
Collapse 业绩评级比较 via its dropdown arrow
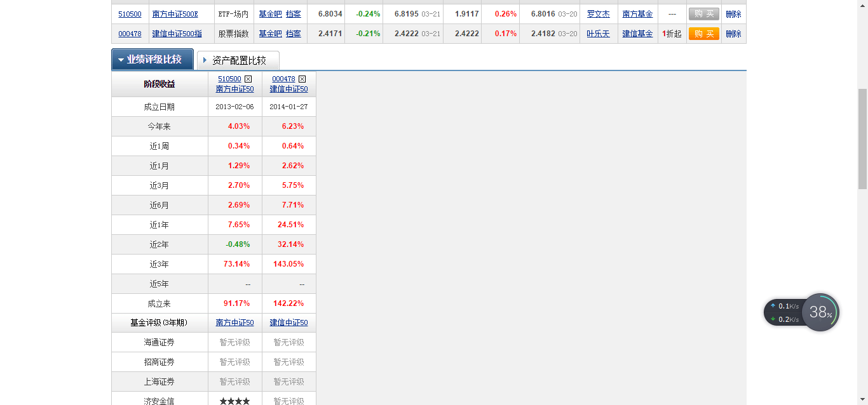point(120,59)
